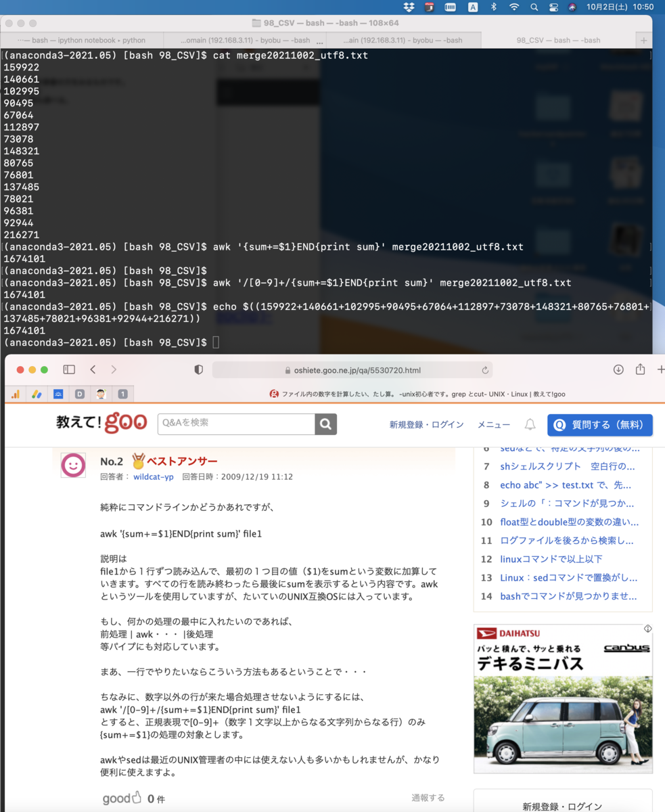Click the reload icon in the address bar
665x812 pixels.
pyautogui.click(x=486, y=369)
